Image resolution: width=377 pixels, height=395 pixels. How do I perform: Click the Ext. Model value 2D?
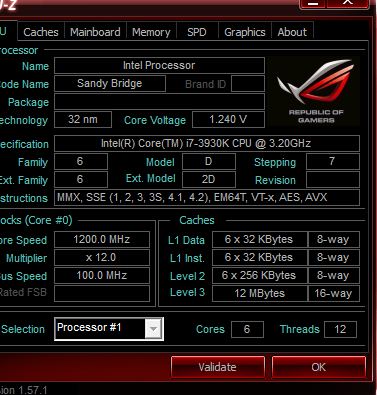[x=209, y=180]
